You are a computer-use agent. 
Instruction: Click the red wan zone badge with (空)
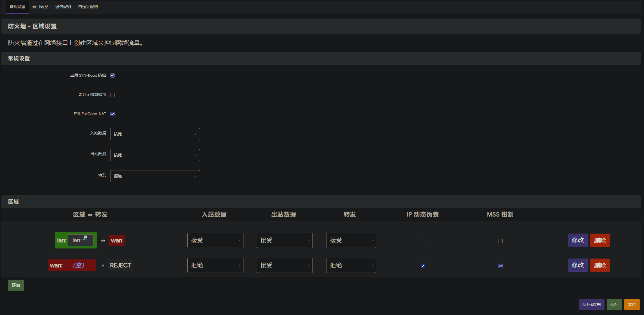(72, 265)
